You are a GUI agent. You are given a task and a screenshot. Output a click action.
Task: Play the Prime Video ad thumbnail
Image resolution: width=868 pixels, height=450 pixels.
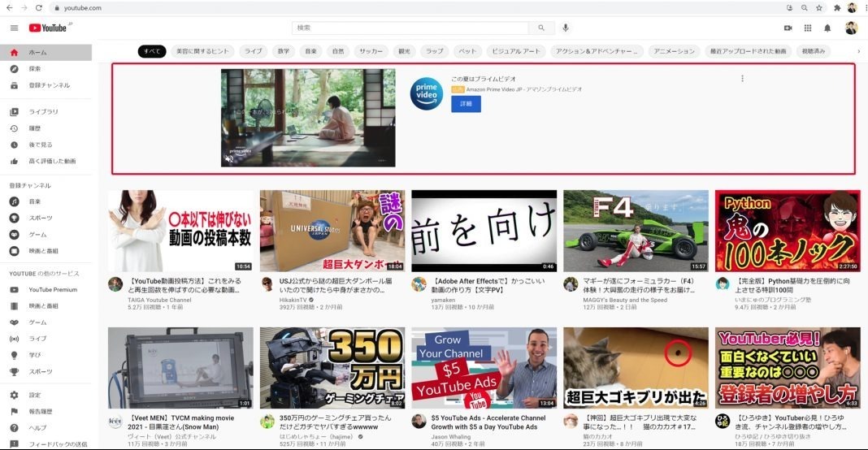pyautogui.click(x=308, y=118)
